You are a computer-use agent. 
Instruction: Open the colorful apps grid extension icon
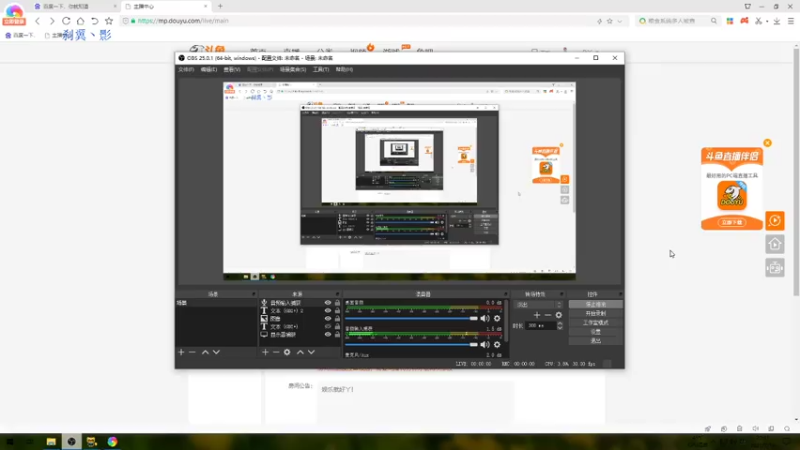click(730, 21)
